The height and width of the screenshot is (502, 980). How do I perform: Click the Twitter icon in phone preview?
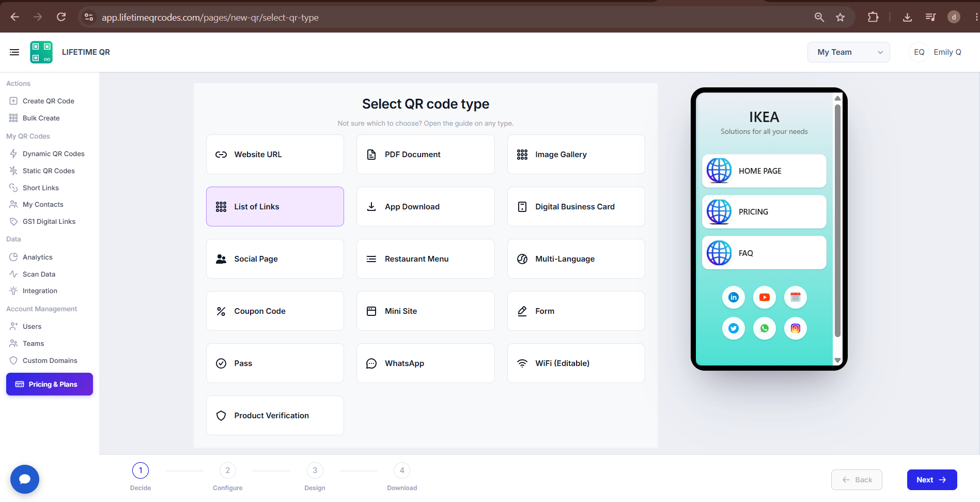click(734, 328)
